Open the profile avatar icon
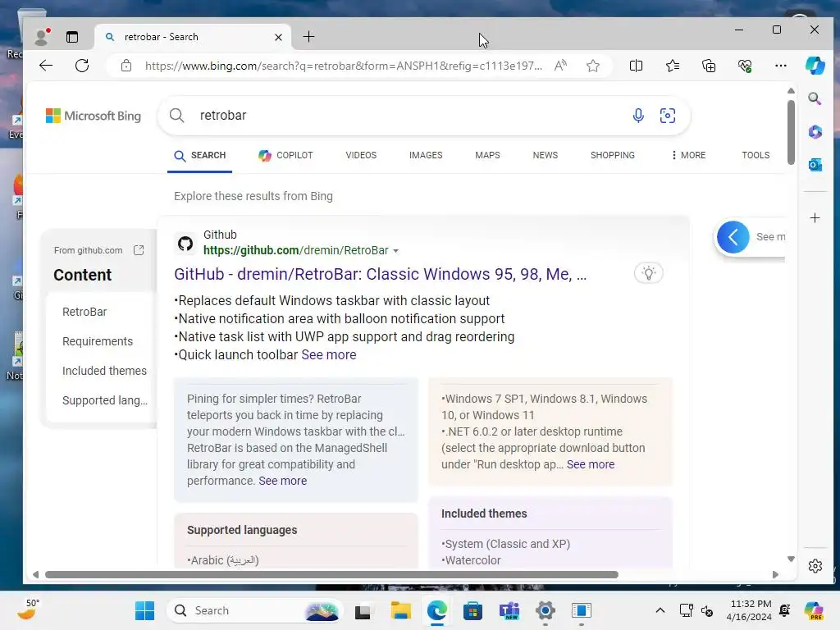Image resolution: width=840 pixels, height=630 pixels. pyautogui.click(x=41, y=36)
